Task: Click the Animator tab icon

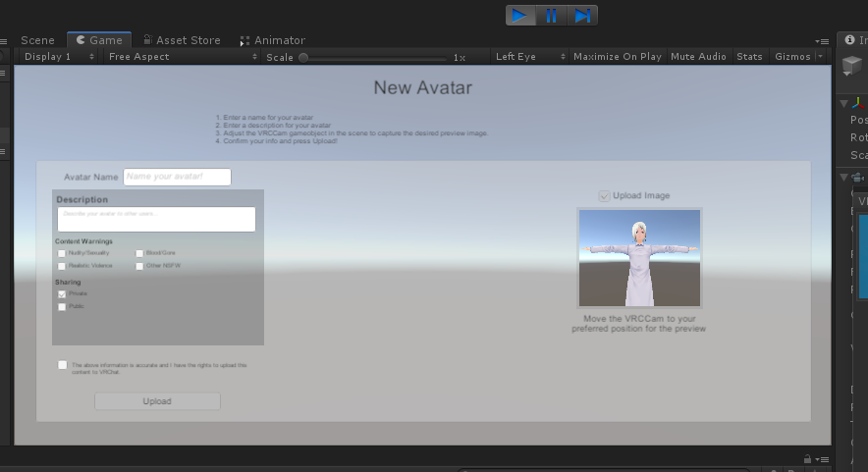Action: point(244,41)
